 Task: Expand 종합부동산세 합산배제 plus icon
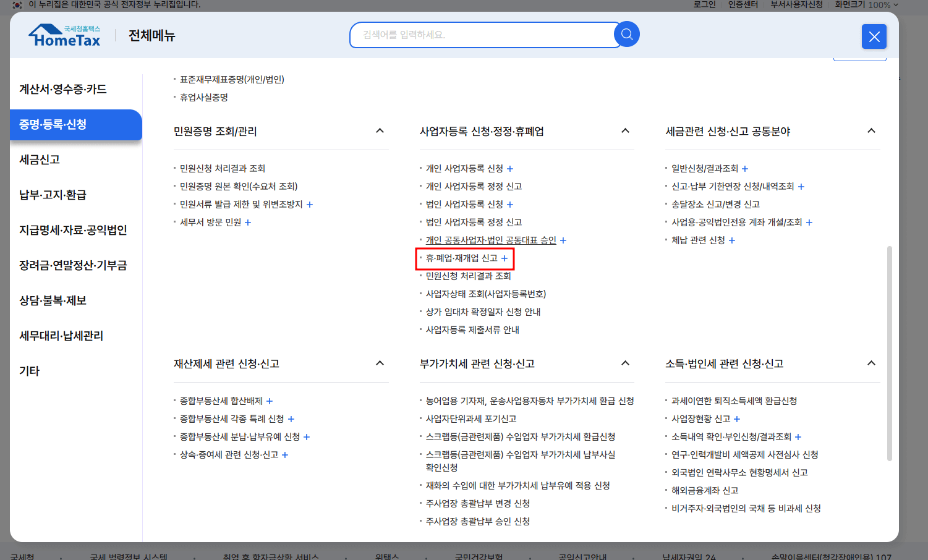coord(270,401)
